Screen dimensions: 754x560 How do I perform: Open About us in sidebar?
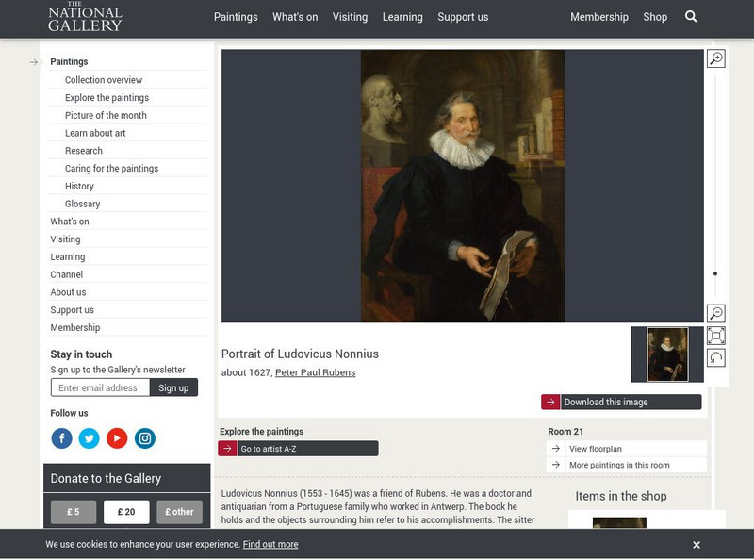coord(68,292)
